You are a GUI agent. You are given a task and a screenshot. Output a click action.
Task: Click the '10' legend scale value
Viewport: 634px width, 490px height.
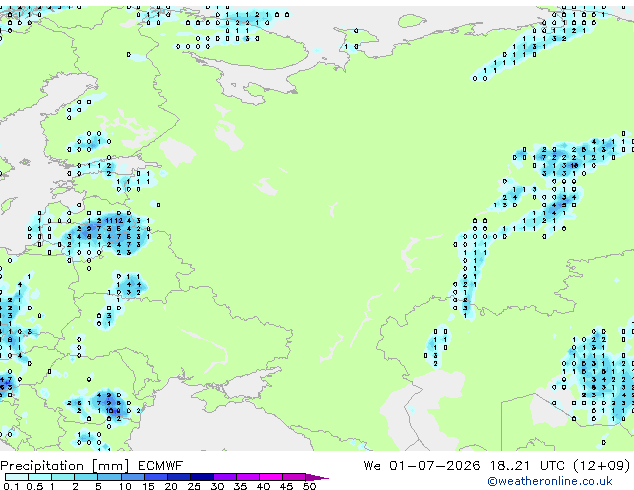click(x=125, y=486)
